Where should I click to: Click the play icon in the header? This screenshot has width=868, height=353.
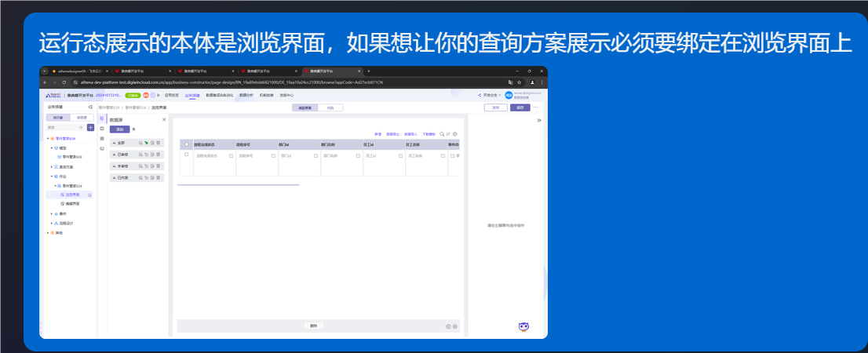click(159, 95)
